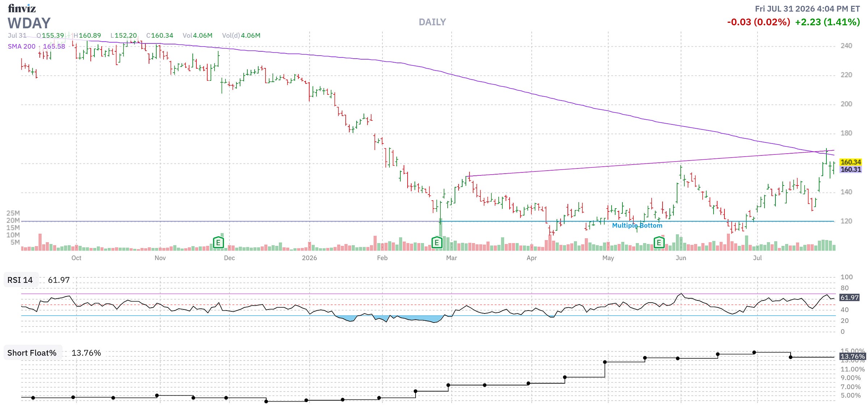
Task: Click the Feb month axis label
Action: 382,258
